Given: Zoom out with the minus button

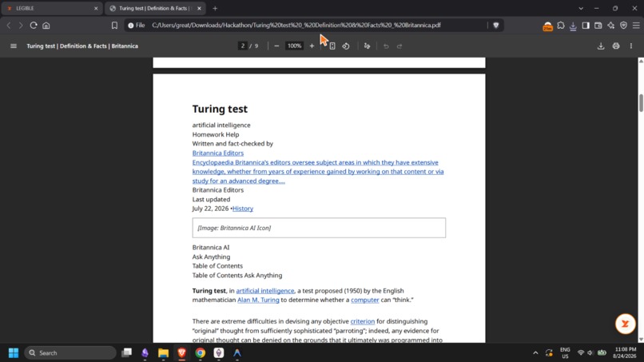Looking at the screenshot, I should (x=276, y=46).
